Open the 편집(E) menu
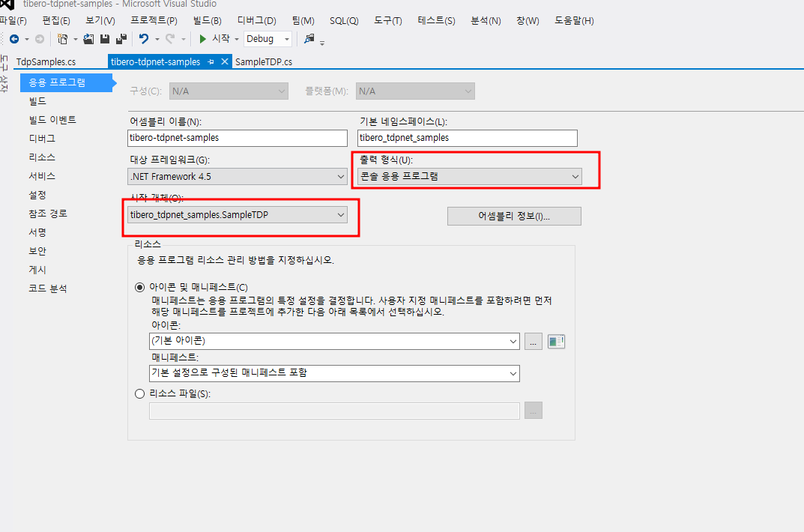Viewport: 804px width, 532px height. pos(56,20)
